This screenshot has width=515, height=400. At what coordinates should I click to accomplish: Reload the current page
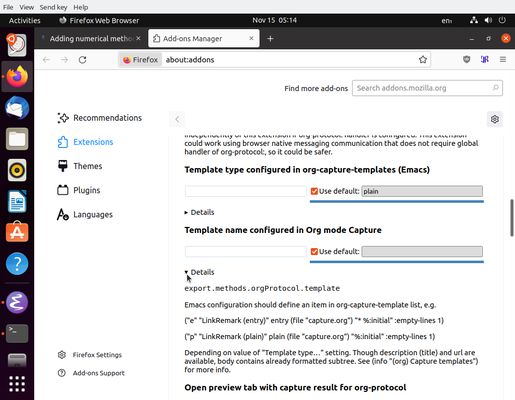(82, 60)
